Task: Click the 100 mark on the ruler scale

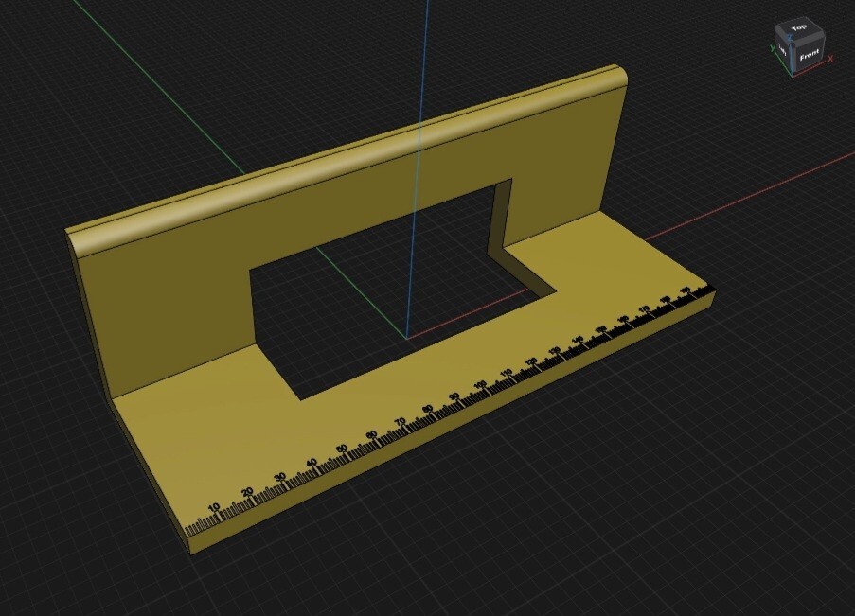Action: point(480,385)
